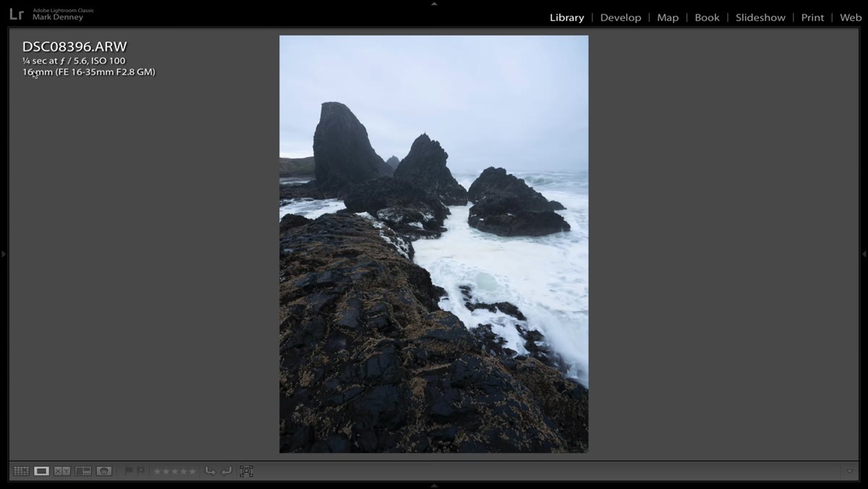Switch to the Print module
Image resolution: width=868 pixels, height=489 pixels.
point(812,17)
